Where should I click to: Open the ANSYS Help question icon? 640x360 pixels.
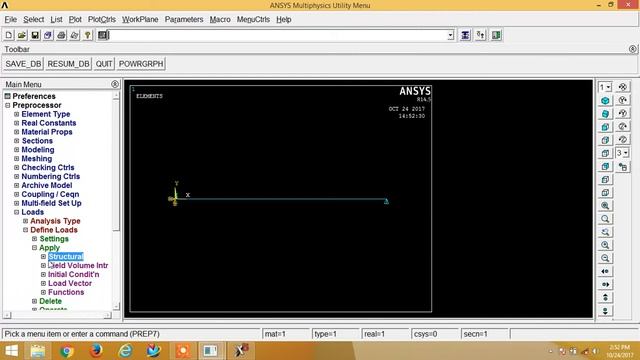[87, 35]
